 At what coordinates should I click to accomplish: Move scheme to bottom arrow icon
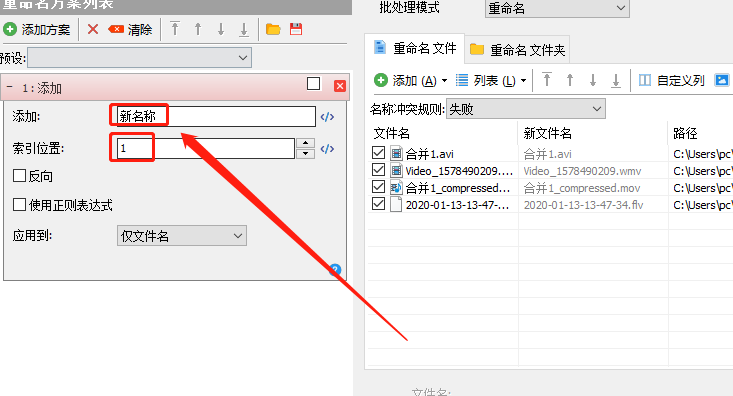244,29
